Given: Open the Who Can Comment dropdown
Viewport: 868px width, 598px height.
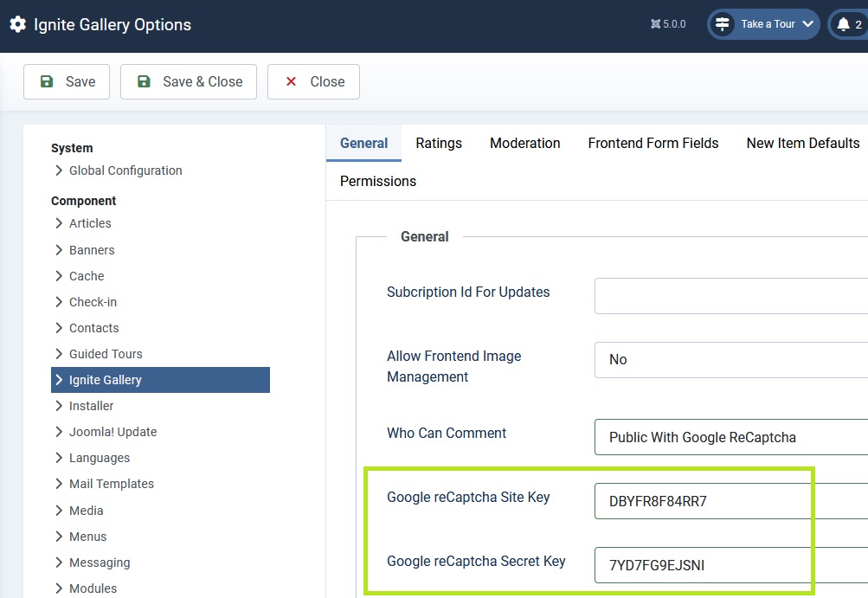Looking at the screenshot, I should point(731,437).
